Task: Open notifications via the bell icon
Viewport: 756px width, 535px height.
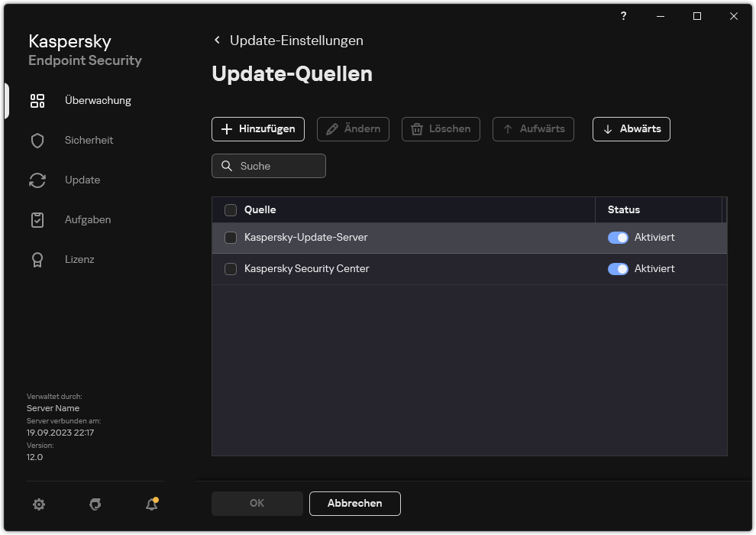Action: click(152, 504)
